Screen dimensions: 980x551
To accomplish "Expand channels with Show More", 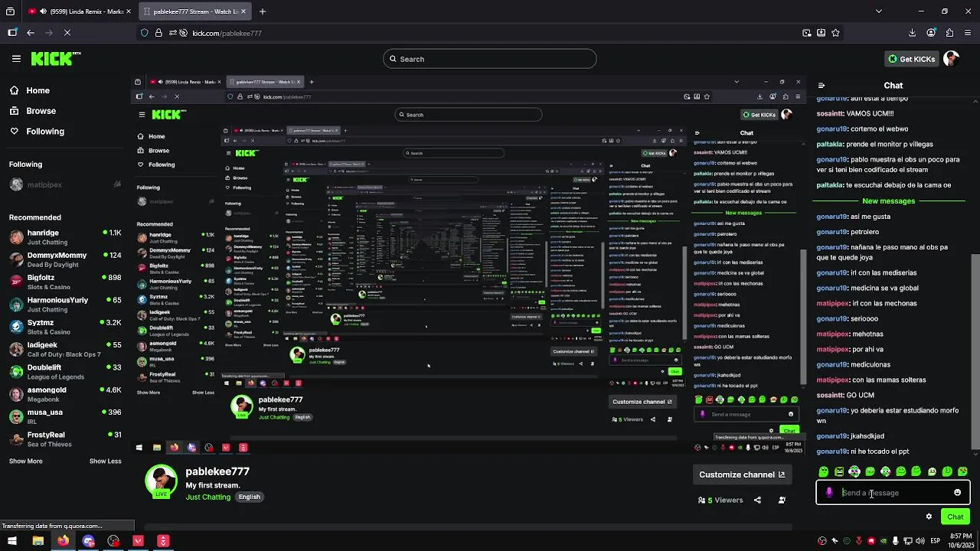I will pyautogui.click(x=25, y=461).
